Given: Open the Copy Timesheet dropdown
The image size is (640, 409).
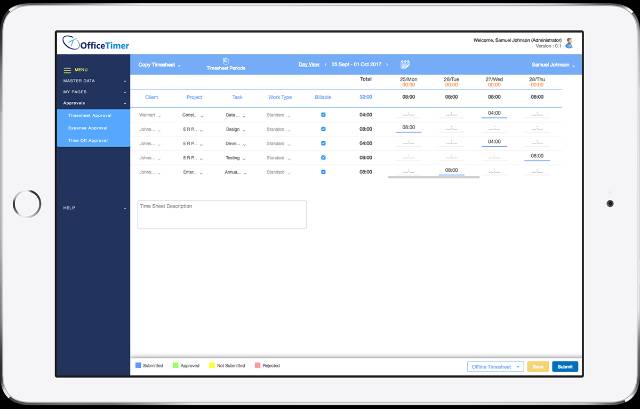Looking at the screenshot, I should pos(159,64).
